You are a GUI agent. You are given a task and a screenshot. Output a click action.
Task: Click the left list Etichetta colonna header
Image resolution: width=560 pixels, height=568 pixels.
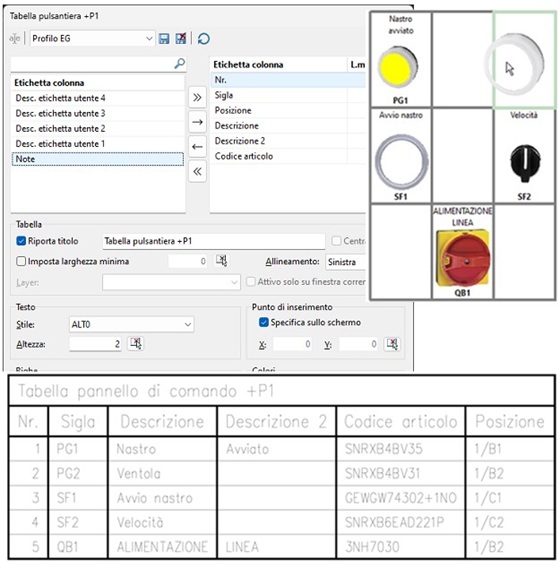click(x=98, y=83)
